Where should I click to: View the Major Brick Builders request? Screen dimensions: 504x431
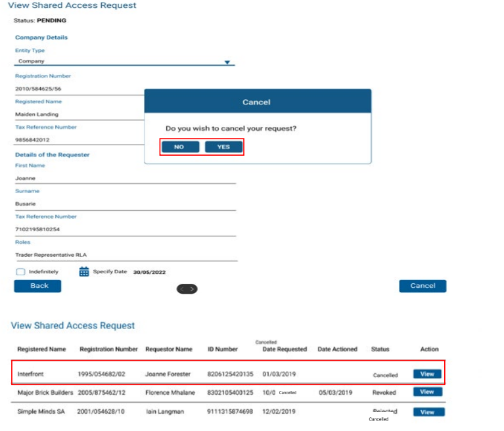[427, 392]
